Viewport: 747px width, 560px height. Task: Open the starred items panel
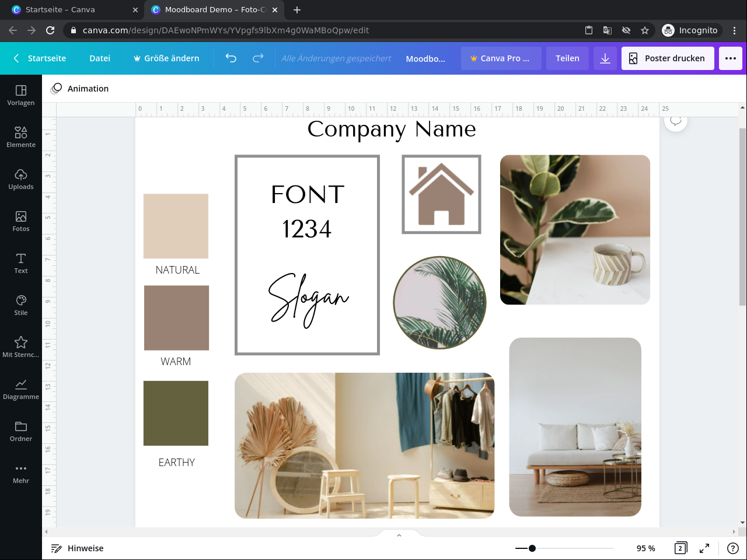(x=21, y=347)
